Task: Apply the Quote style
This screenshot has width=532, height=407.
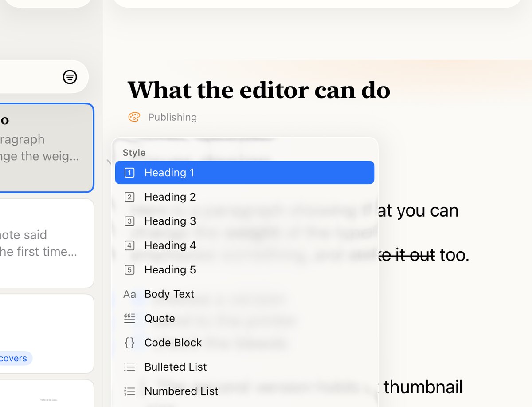Action: [245, 318]
